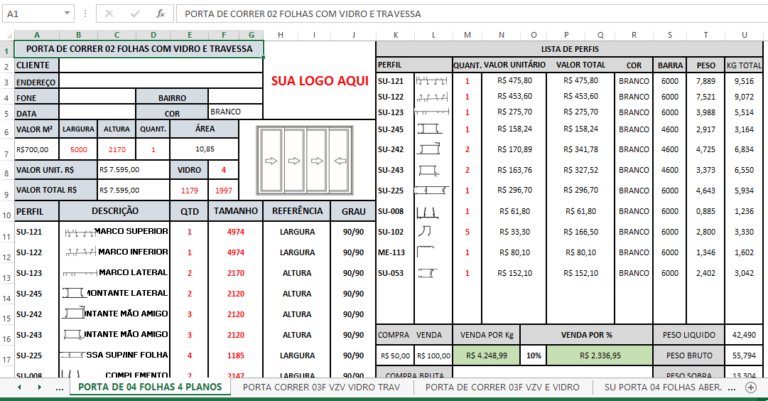768x401 pixels.
Task: Select column U header
Action: pyautogui.click(x=744, y=35)
